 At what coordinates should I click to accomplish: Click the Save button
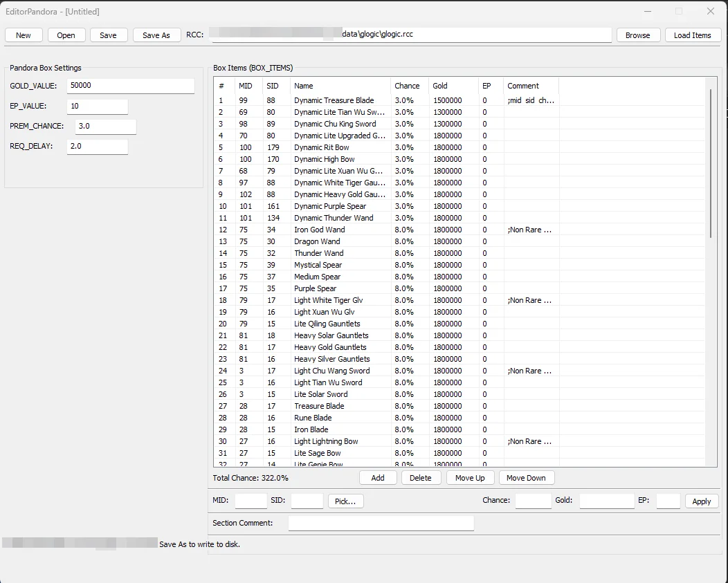pyautogui.click(x=108, y=35)
